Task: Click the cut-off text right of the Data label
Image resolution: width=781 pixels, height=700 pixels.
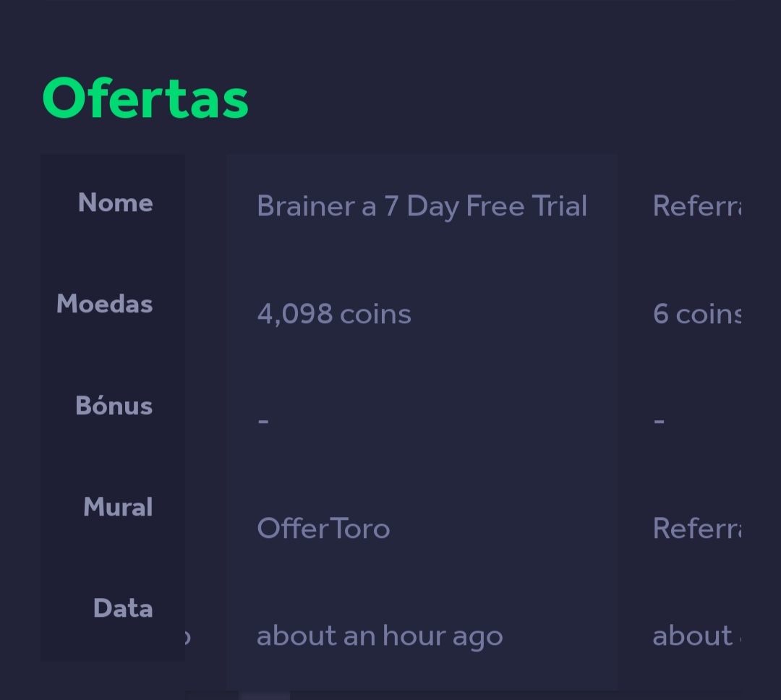Action: (x=187, y=637)
